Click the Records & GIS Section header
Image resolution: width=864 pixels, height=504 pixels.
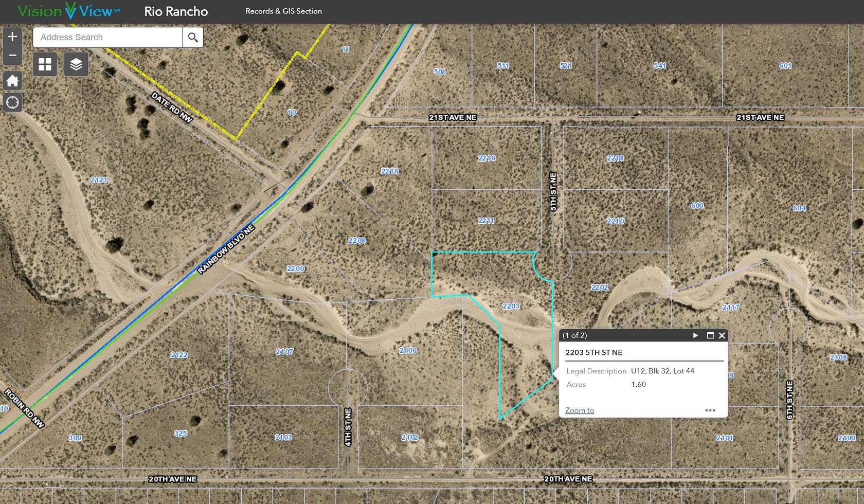(284, 11)
